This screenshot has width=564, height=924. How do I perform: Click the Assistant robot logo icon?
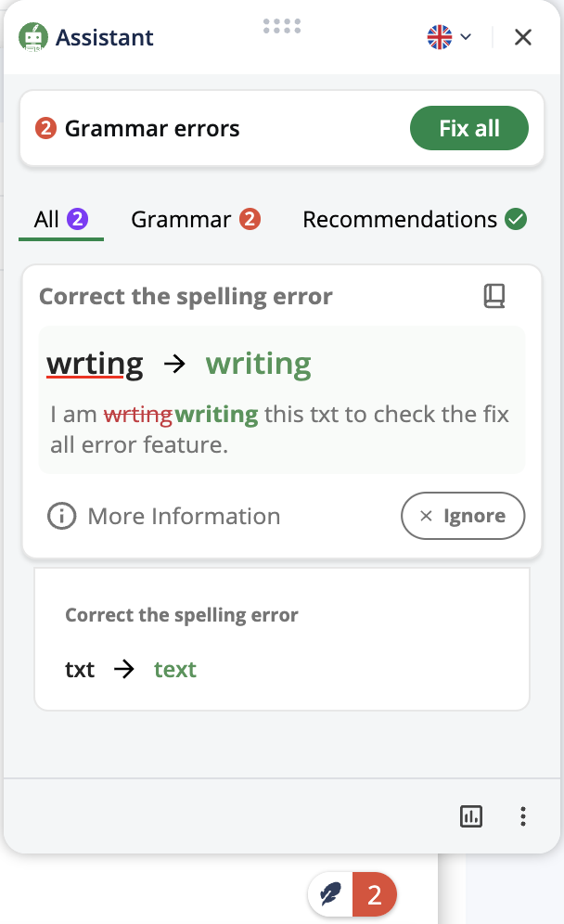34,37
